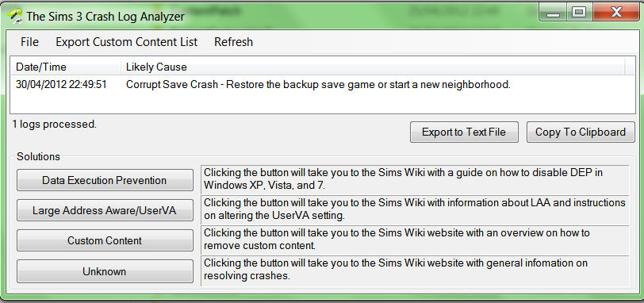Click Refresh in the menu bar
Screen dimensions: 644x303
pyautogui.click(x=233, y=42)
